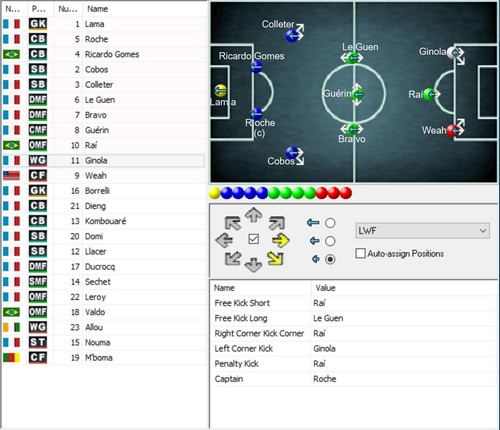
Task: Select Cobos's blue marker on the pitch
Action: pos(292,153)
